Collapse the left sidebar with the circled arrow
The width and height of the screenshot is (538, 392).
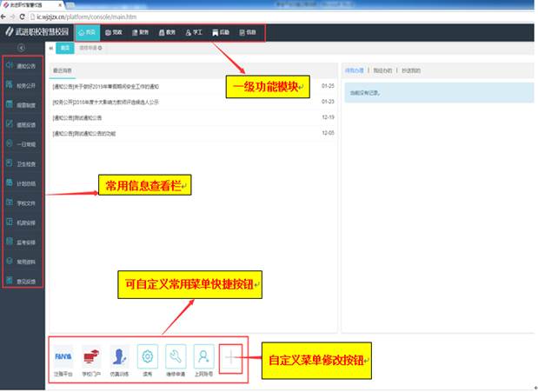tap(21, 48)
